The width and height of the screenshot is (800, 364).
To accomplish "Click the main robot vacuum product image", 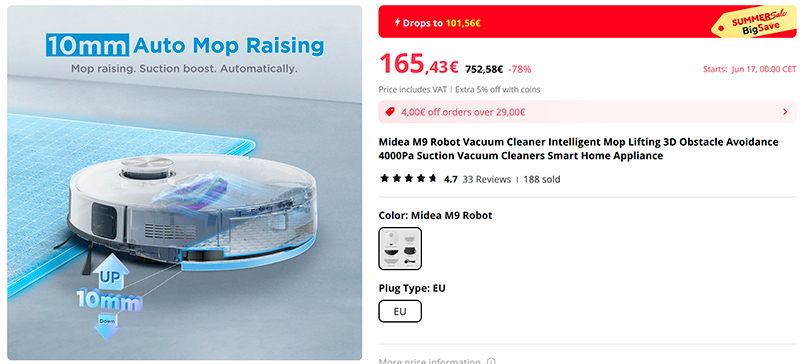I will 185,182.
